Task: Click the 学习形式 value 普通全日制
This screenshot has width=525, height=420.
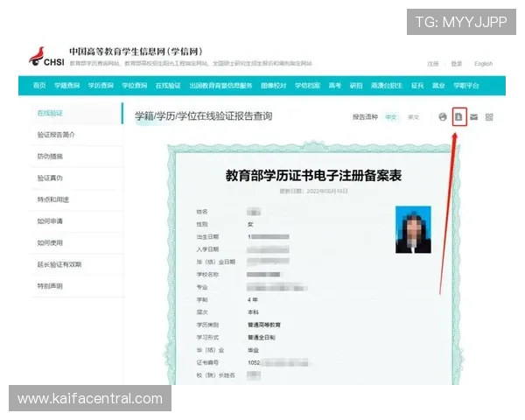Action: (x=261, y=337)
